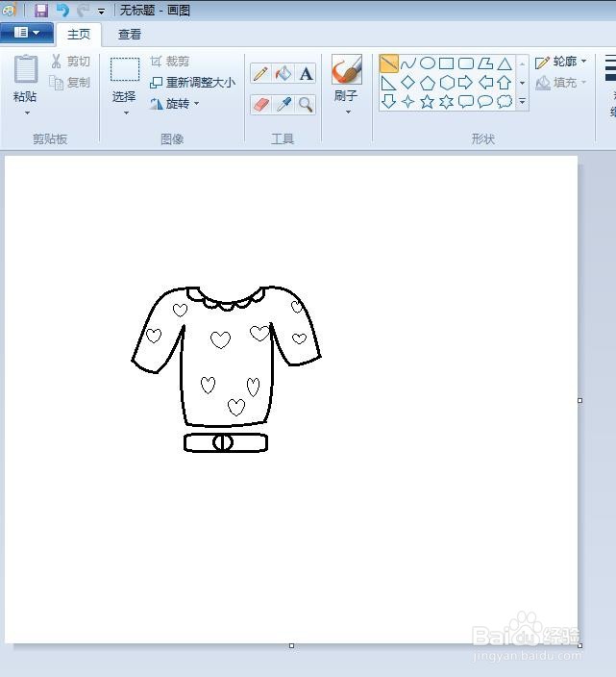Click the Brushes (刷子) icon
The width and height of the screenshot is (616, 677).
point(347,69)
